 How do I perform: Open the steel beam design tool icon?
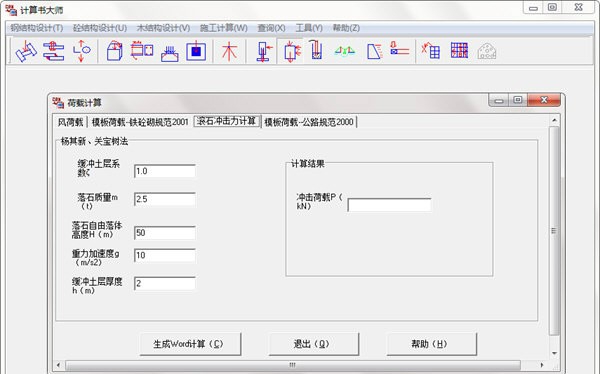click(26, 51)
